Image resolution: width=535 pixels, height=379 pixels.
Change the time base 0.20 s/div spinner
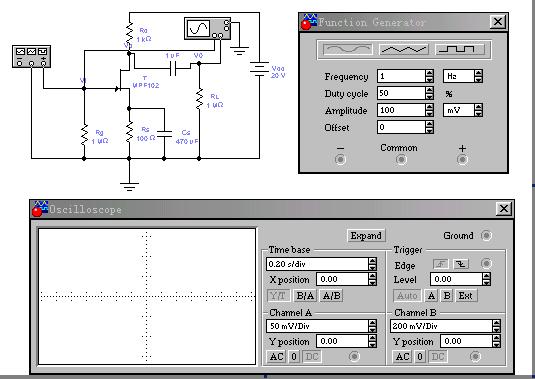[x=372, y=264]
